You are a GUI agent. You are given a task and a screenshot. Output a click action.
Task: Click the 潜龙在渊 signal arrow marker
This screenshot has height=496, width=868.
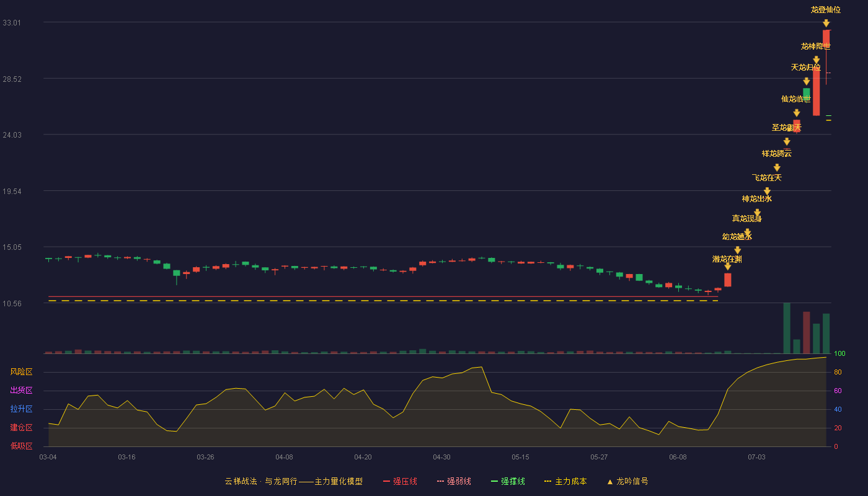727,267
